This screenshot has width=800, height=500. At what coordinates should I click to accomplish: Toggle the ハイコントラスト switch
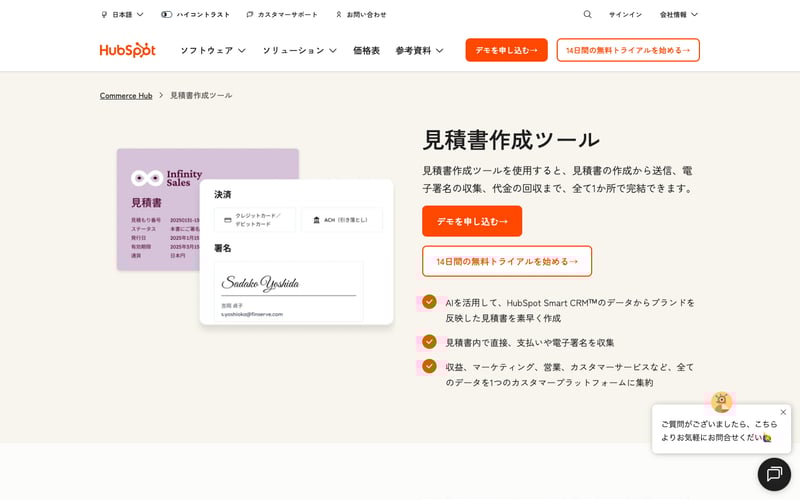(x=166, y=15)
